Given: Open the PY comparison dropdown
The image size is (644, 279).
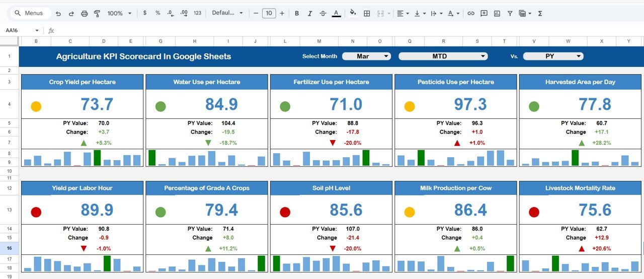Looking at the screenshot, I should pos(553,56).
